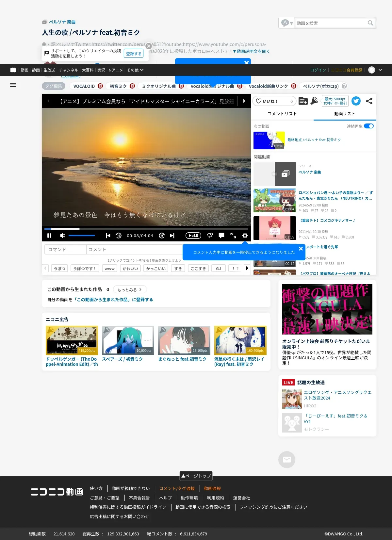Screen dimensions: 392x540
Task: Show next announcement in the marquee bar
Action: pos(244,101)
